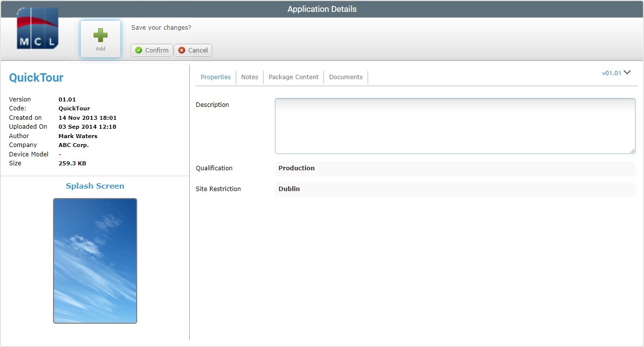This screenshot has width=644, height=347.
Task: Click the Application Details title bar
Action: coord(322,8)
